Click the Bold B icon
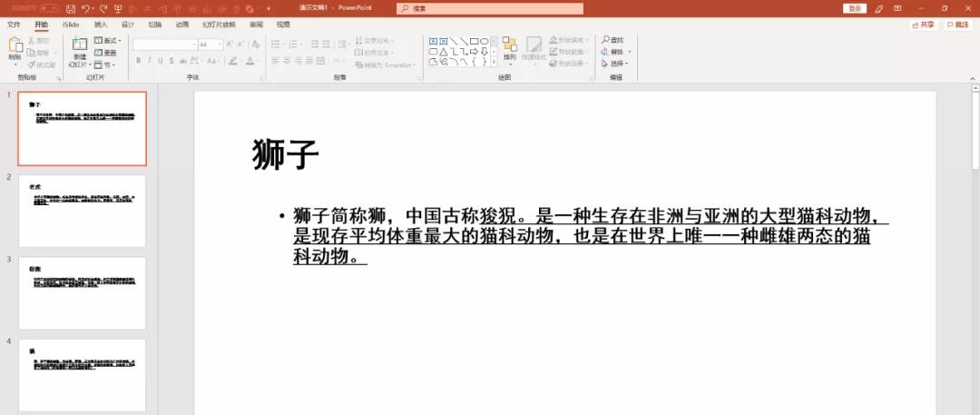 point(138,61)
